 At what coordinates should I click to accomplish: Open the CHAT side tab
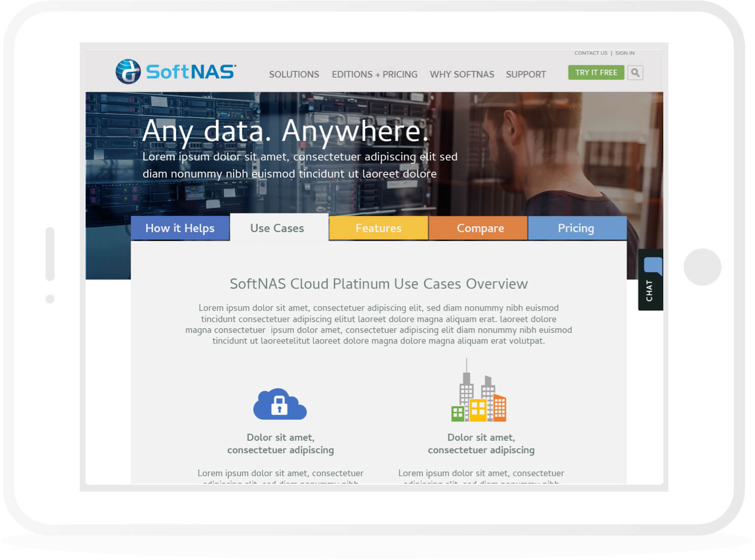point(651,280)
